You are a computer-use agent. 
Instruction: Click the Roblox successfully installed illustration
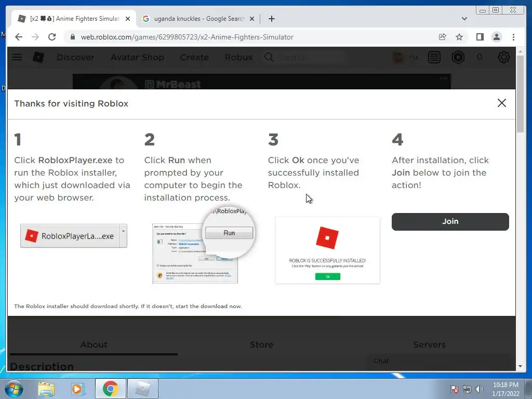(327, 250)
